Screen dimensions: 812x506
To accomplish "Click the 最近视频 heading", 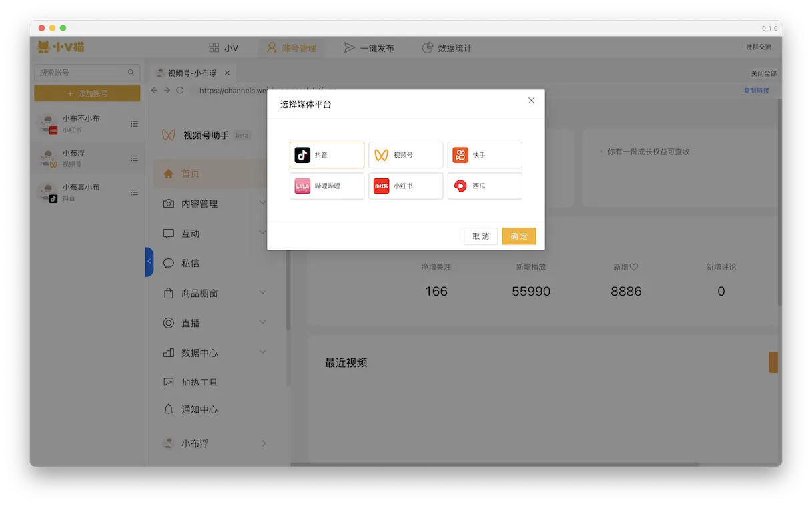I will (x=346, y=363).
